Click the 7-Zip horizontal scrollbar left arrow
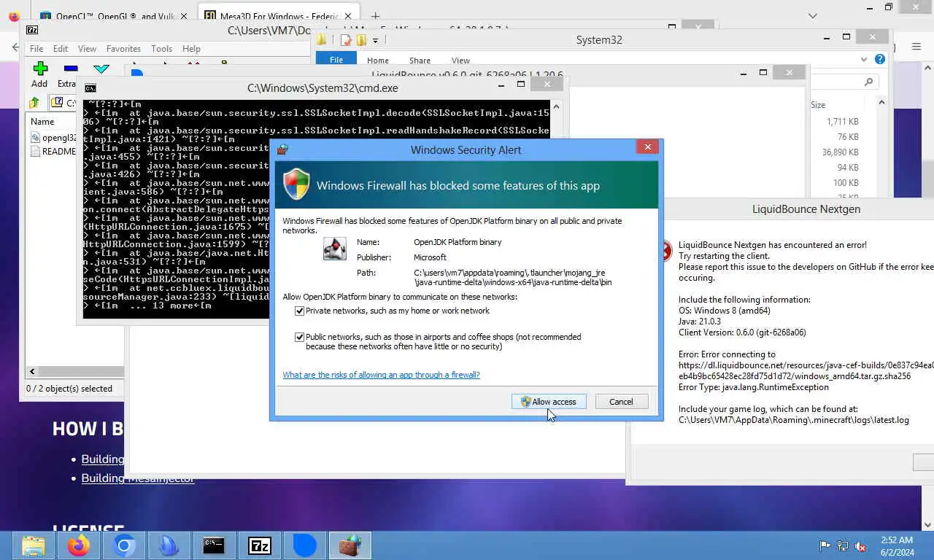This screenshot has width=934, height=560. click(31, 371)
